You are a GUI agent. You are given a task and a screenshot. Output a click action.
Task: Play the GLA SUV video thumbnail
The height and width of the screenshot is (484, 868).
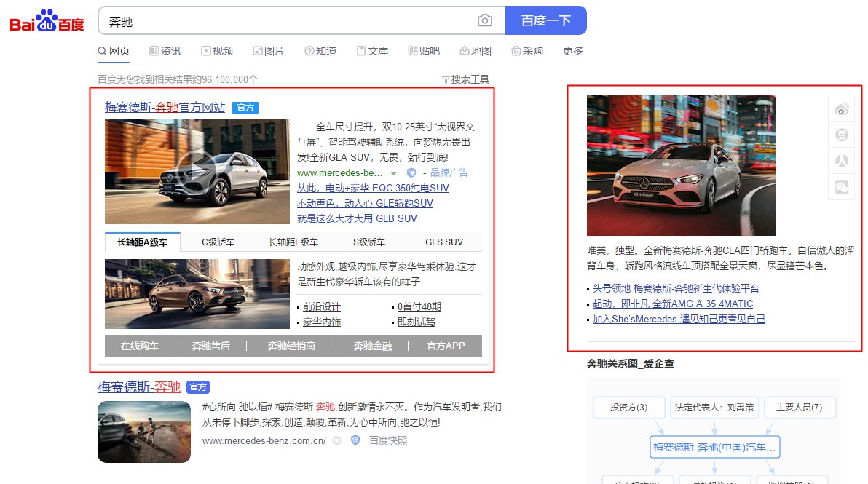197,172
